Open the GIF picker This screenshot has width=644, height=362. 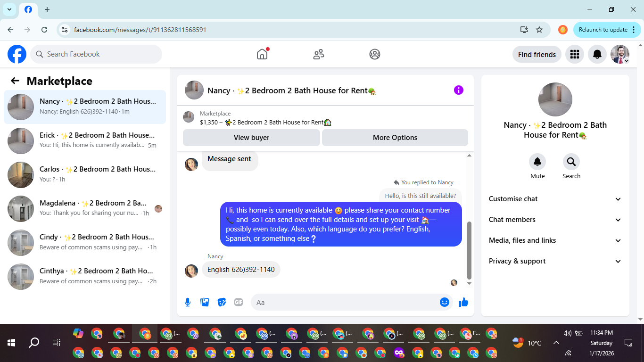coord(239,302)
